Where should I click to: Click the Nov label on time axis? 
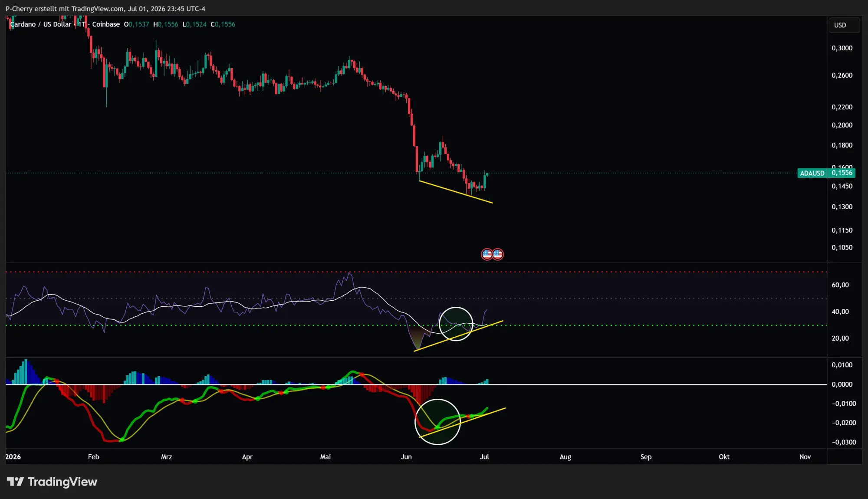[x=805, y=457]
